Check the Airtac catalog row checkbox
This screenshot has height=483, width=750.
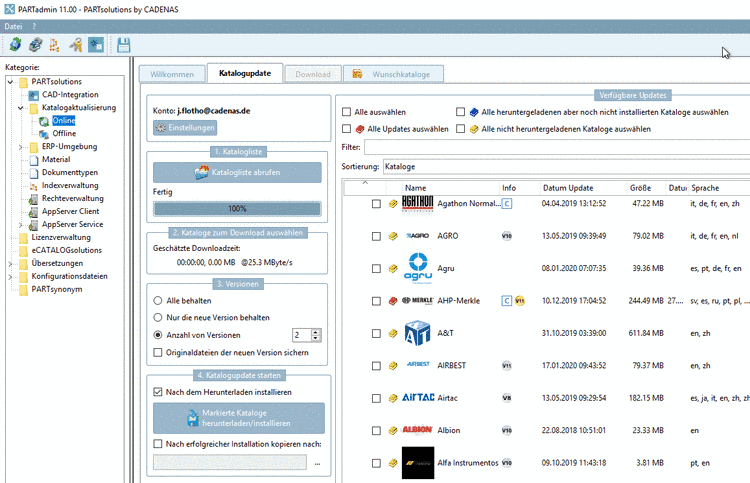376,398
